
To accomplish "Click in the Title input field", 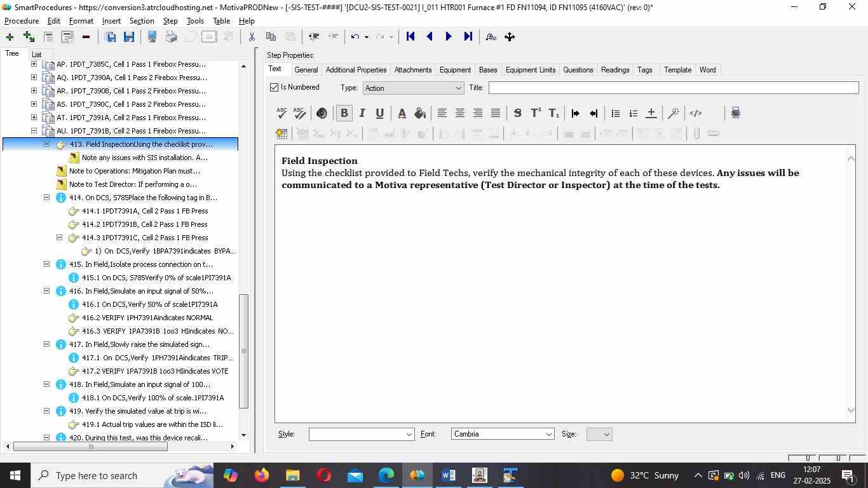I will pos(673,88).
